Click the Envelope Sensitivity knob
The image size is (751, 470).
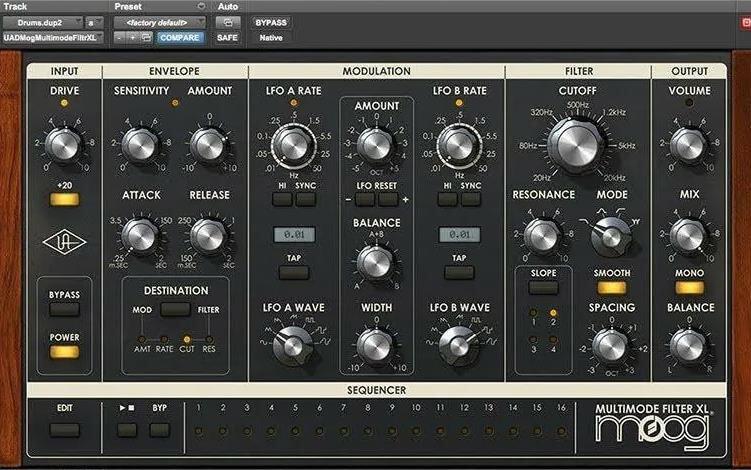point(140,144)
